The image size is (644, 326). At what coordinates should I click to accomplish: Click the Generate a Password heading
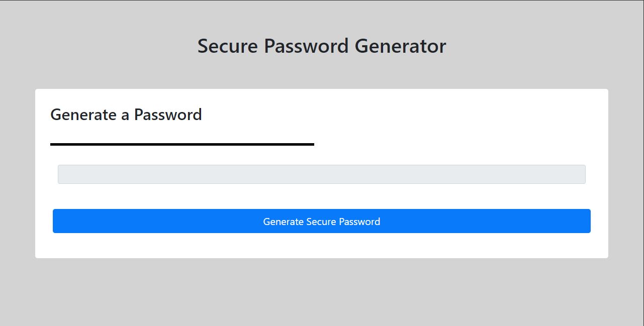pos(126,115)
